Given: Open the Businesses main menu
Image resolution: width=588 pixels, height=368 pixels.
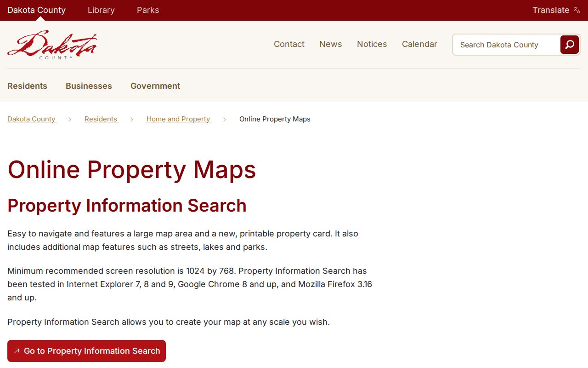Looking at the screenshot, I should pos(89,86).
